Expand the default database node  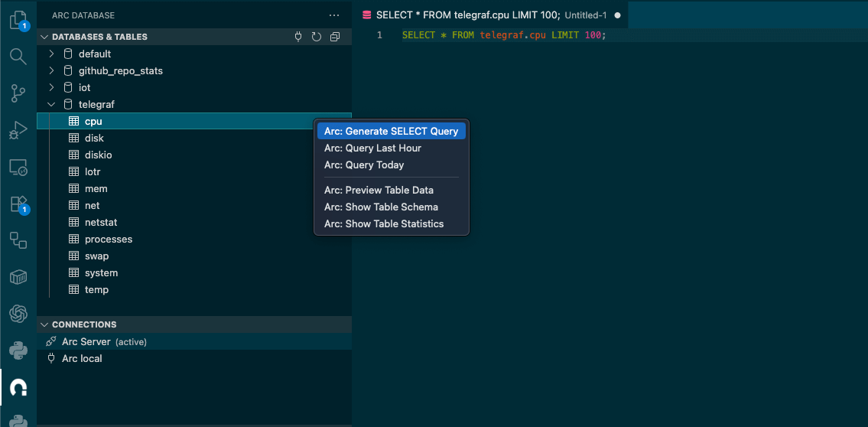(x=51, y=54)
